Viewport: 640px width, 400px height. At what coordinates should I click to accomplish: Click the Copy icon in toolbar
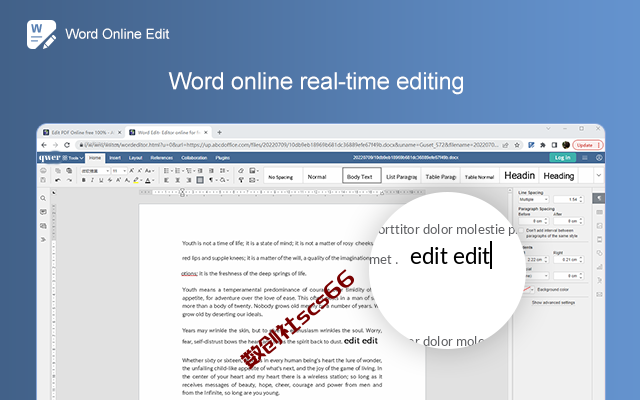click(x=58, y=171)
